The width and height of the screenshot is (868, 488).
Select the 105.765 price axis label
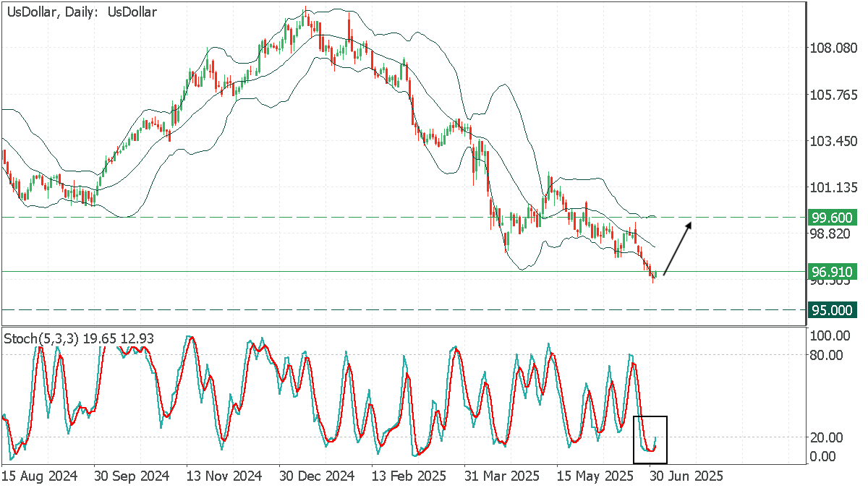coord(833,95)
